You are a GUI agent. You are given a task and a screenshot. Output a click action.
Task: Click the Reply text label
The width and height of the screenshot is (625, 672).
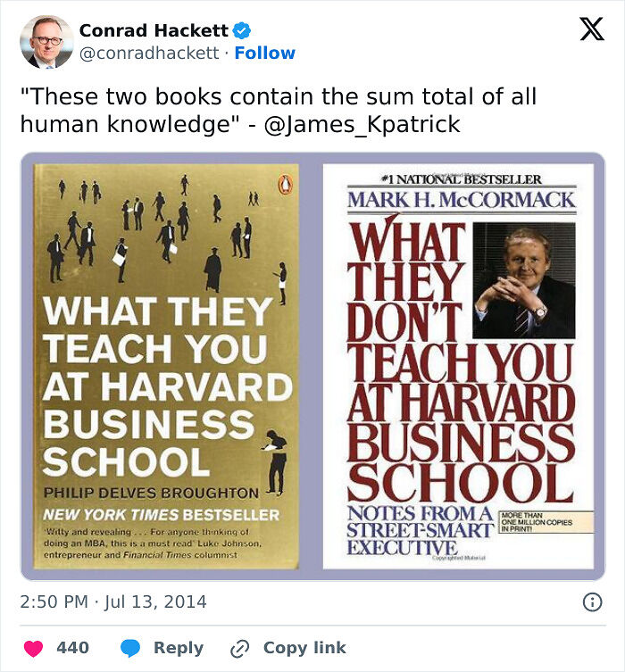coord(179,648)
